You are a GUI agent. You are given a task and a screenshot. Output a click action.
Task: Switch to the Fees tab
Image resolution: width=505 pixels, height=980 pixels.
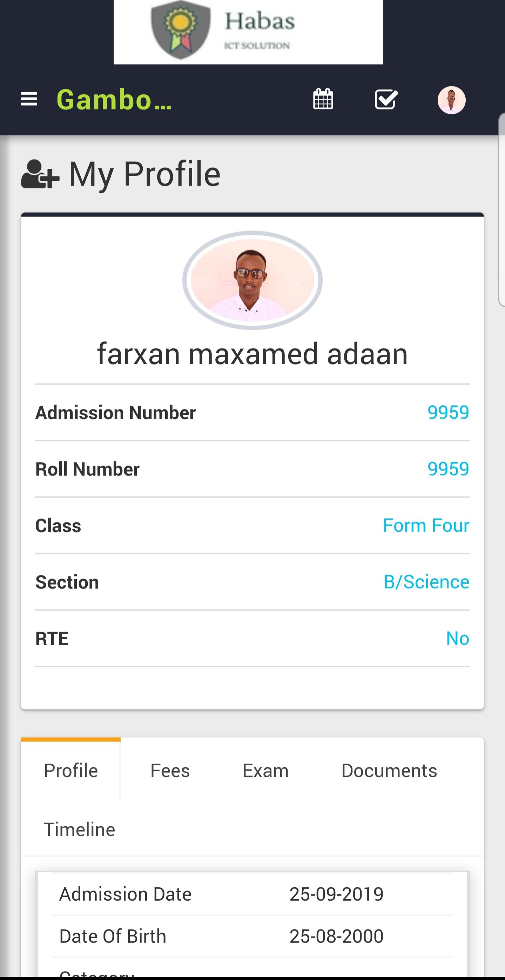pyautogui.click(x=170, y=771)
